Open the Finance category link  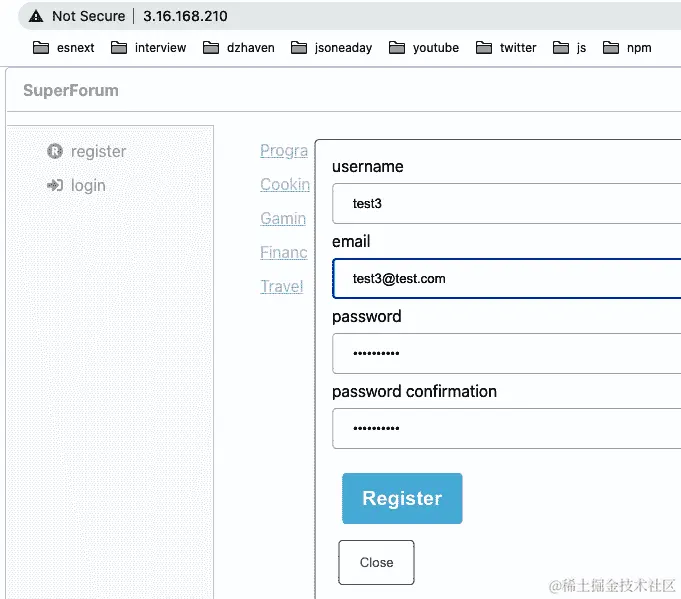point(284,252)
